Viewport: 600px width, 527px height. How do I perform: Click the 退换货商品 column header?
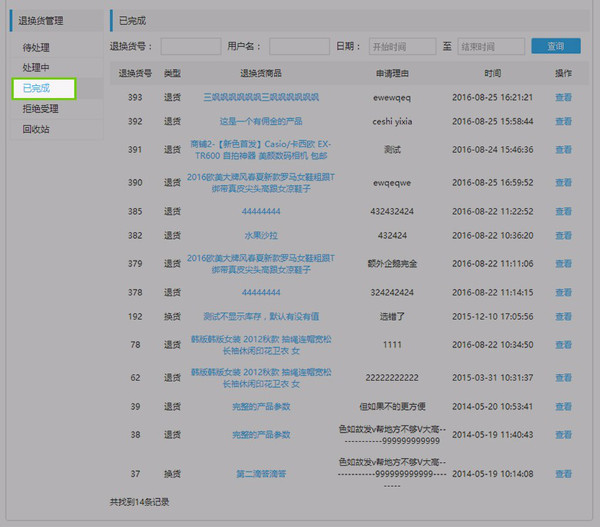(261, 73)
